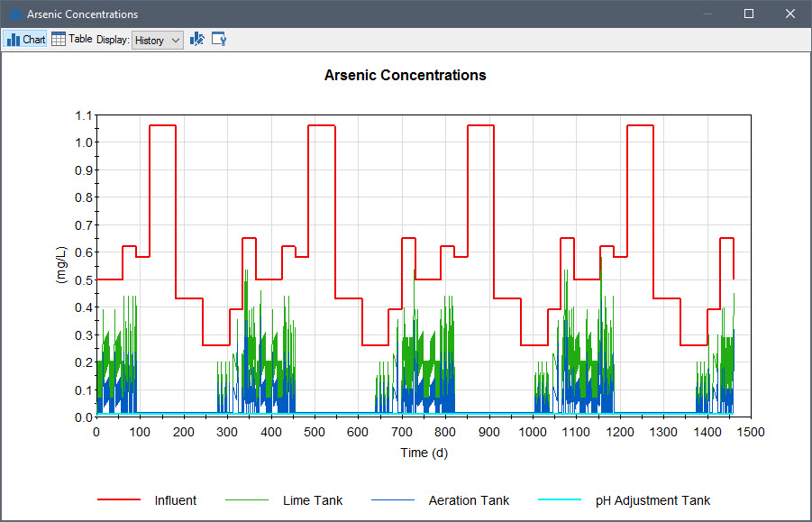Screen dimensions: 812x522
Task: Open the Display History dropdown
Action: 158,40
